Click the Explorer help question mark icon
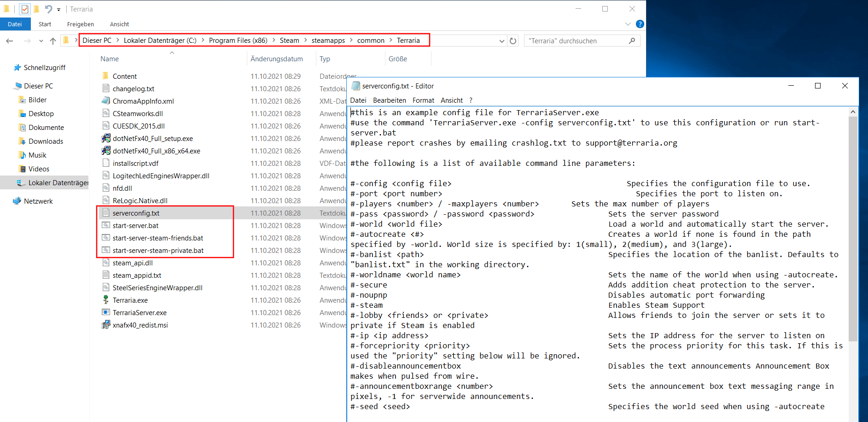This screenshot has height=422, width=868. tap(640, 24)
